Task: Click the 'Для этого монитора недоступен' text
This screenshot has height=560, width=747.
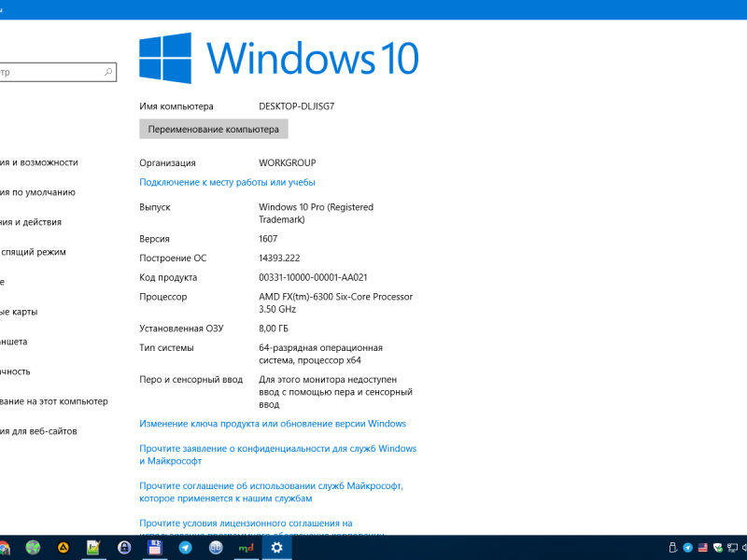Action: (335, 392)
